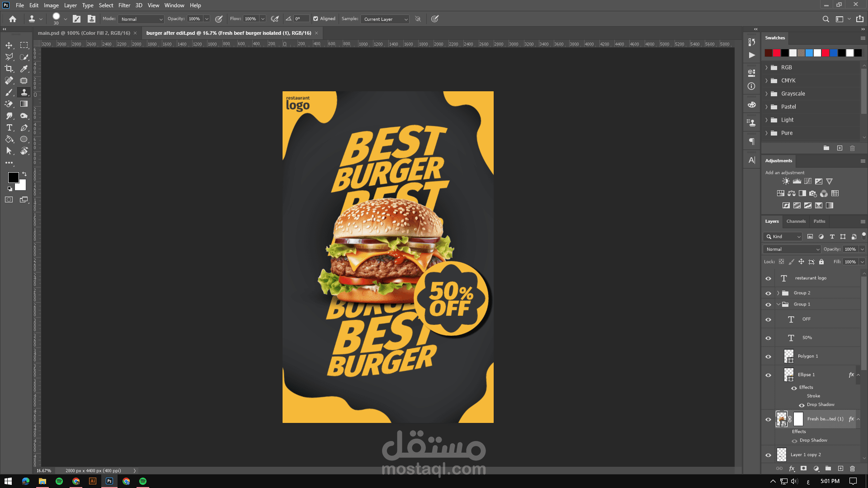The height and width of the screenshot is (488, 868).
Task: Select the Crop tool
Action: coord(9,69)
